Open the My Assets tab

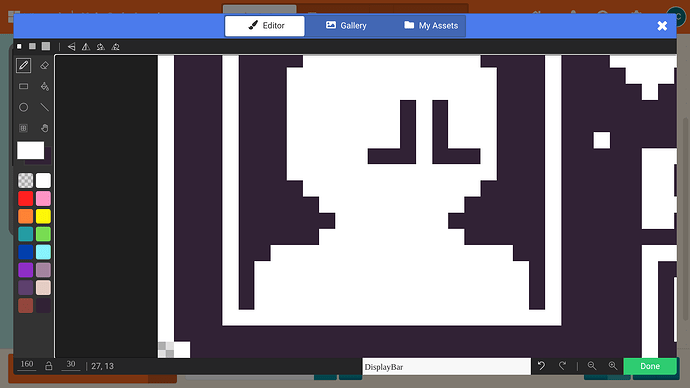430,26
